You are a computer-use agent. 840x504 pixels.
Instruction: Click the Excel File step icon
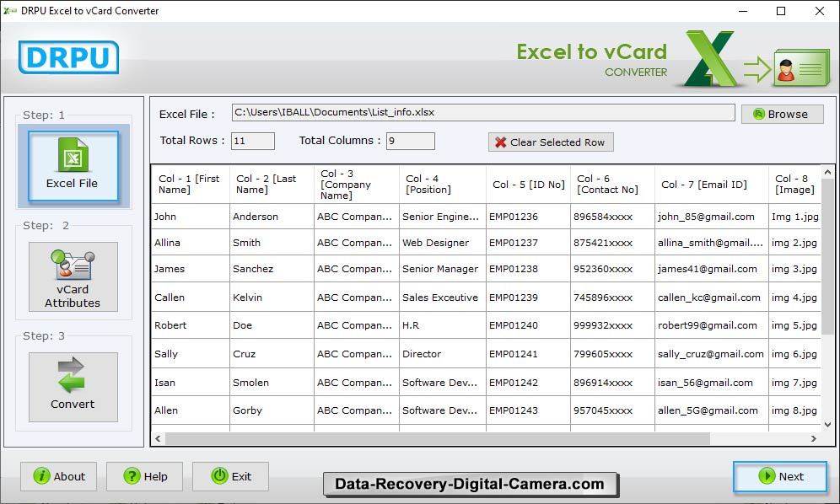[73, 155]
